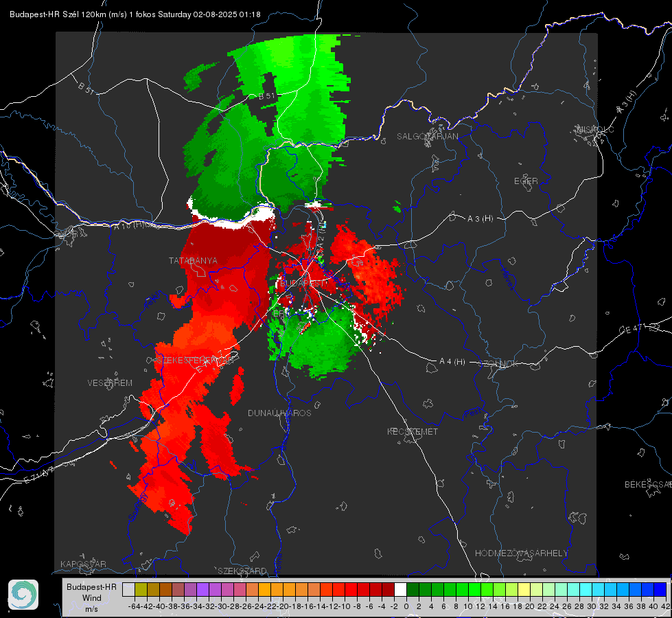The height and width of the screenshot is (618, 672).
Task: Click the deep blue swatch at legend end
Action: tap(660, 589)
